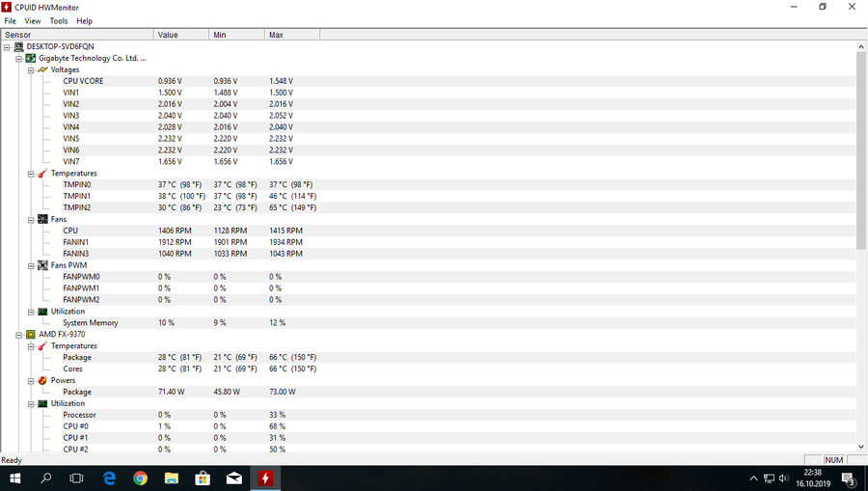Image resolution: width=868 pixels, height=491 pixels.
Task: Select the FANPWM1 row
Action: 428,287
